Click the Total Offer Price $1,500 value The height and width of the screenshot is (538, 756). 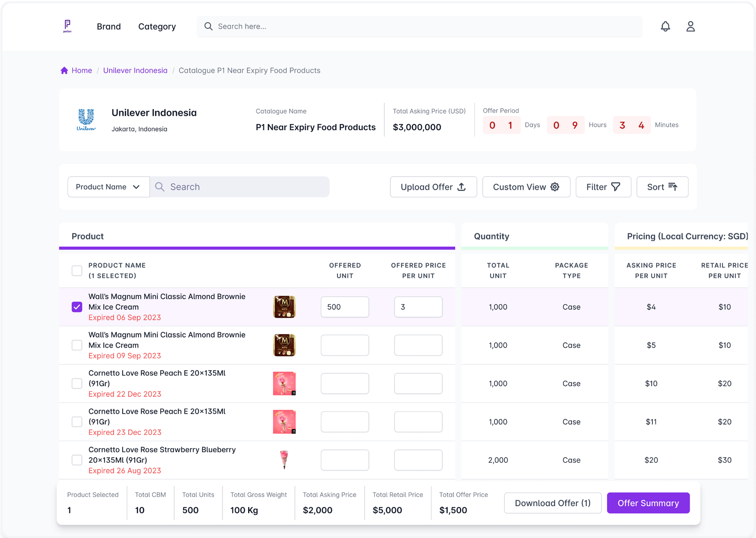453,510
